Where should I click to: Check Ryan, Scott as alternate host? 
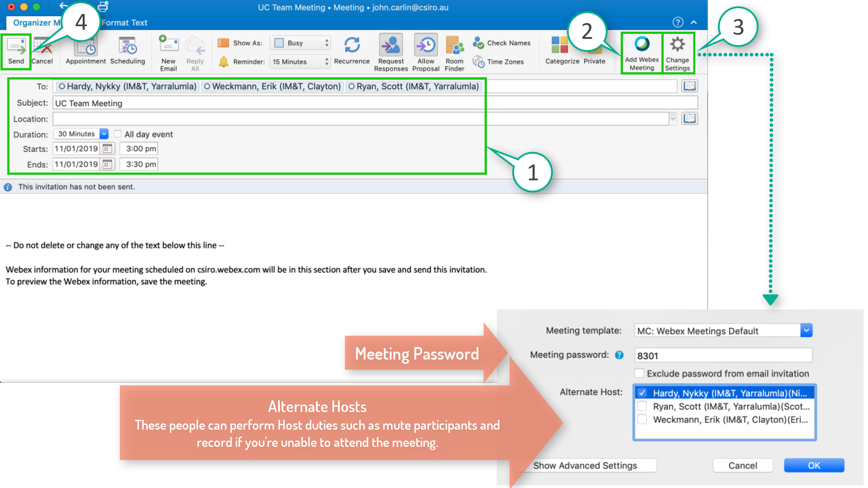click(x=642, y=406)
